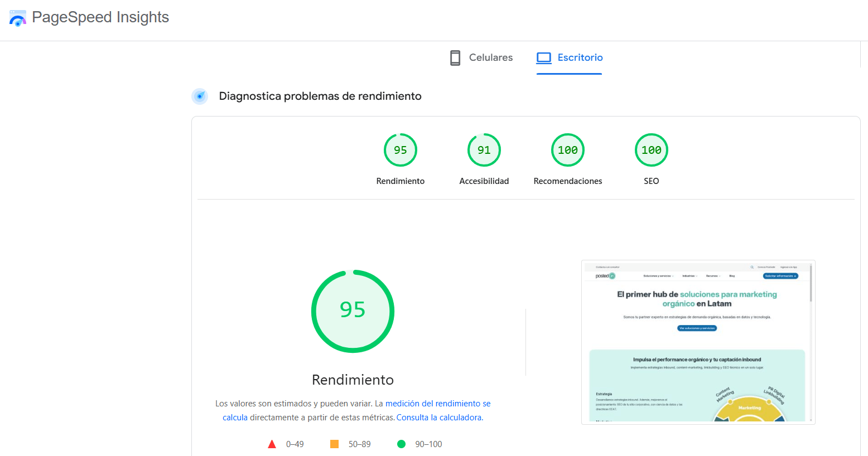The height and width of the screenshot is (456, 868).
Task: Click the large 95 performance gauge
Action: (x=353, y=311)
